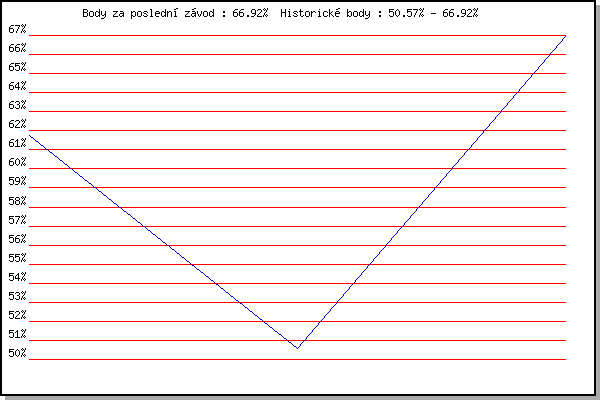Image resolution: width=600 pixels, height=400 pixels.
Task: Click the blue line's top-right endpoint
Action: click(x=565, y=36)
